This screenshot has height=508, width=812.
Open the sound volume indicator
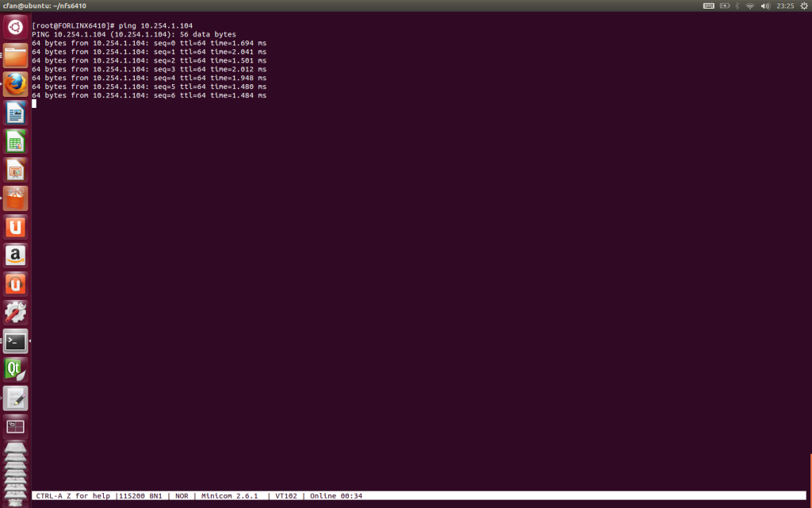[x=765, y=6]
